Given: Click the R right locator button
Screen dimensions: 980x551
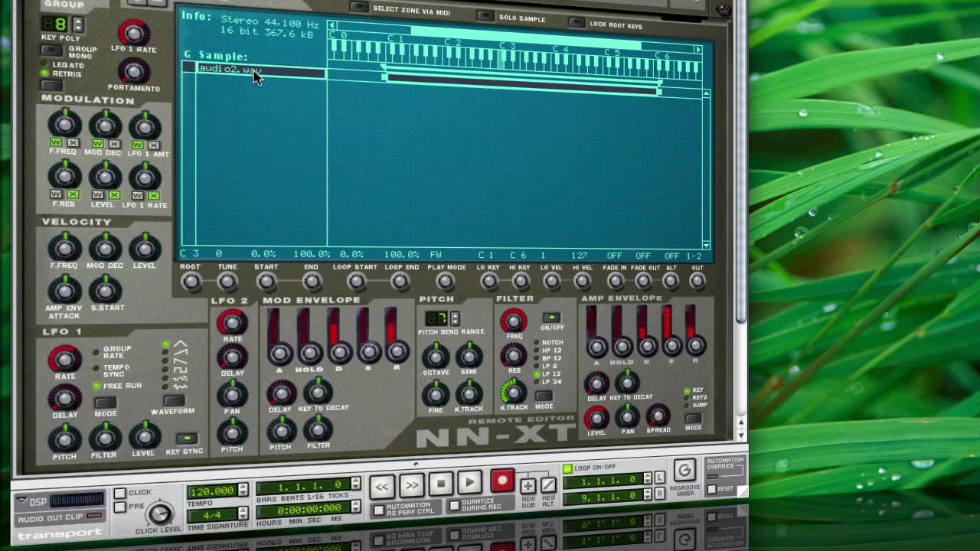Looking at the screenshot, I should [659, 494].
